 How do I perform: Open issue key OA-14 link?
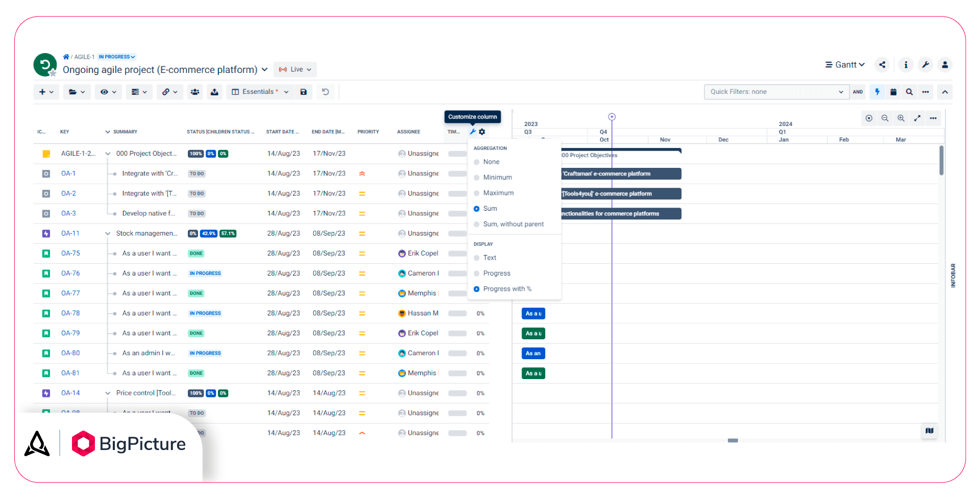click(70, 393)
